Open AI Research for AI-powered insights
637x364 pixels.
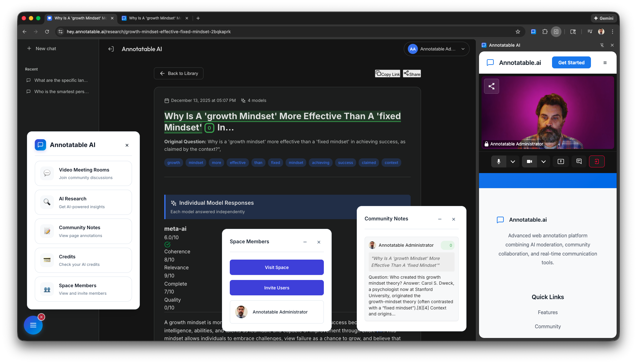coord(83,202)
